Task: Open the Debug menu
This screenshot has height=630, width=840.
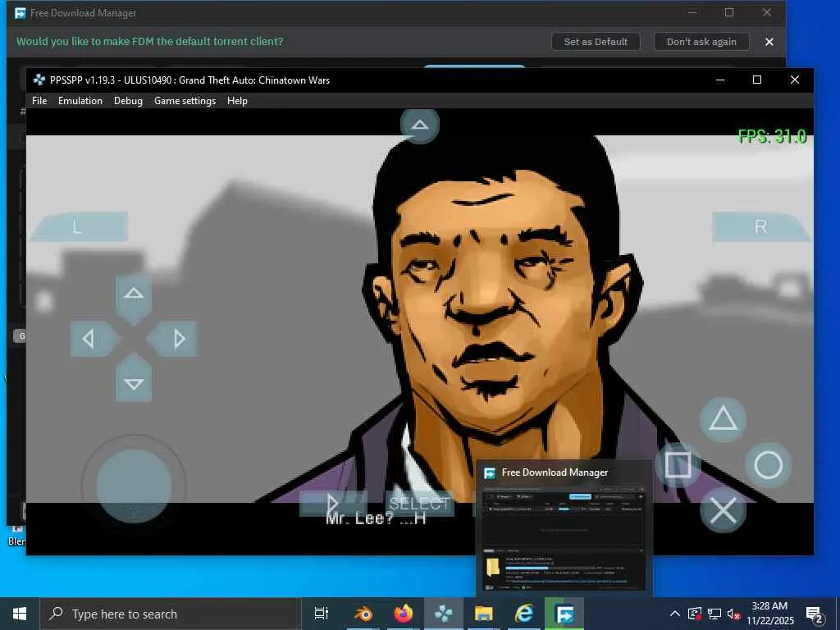Action: (x=128, y=101)
